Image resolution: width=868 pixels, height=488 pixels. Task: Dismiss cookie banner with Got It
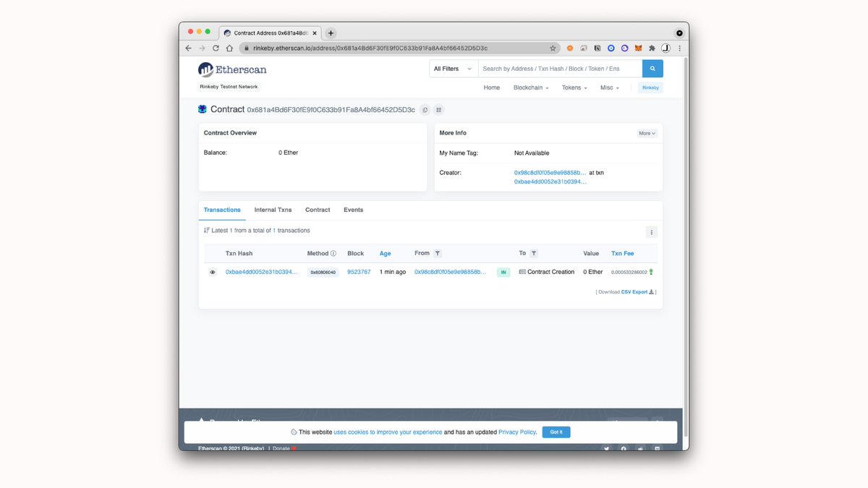pos(556,432)
